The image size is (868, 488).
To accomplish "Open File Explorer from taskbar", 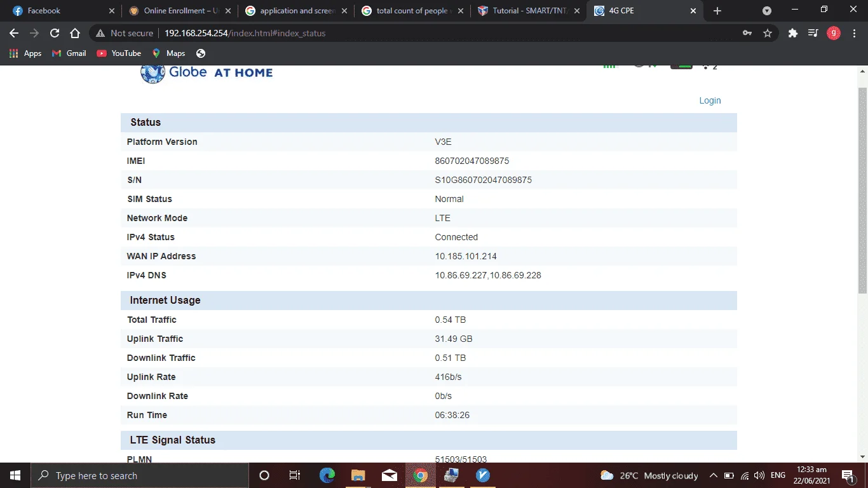I will [x=358, y=475].
